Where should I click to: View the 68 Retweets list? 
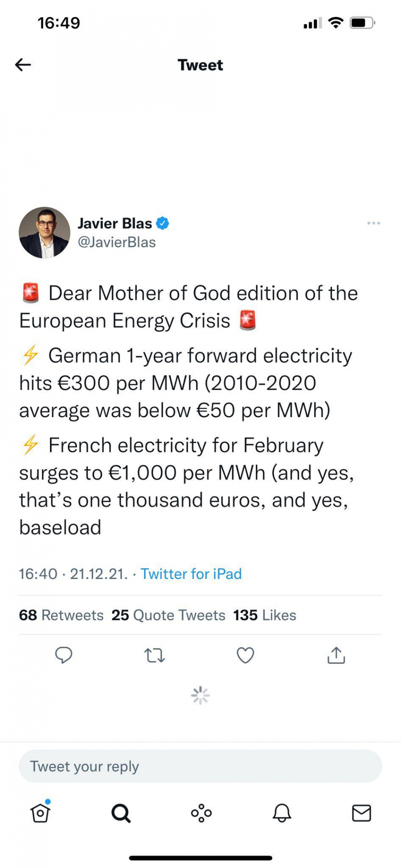click(61, 615)
